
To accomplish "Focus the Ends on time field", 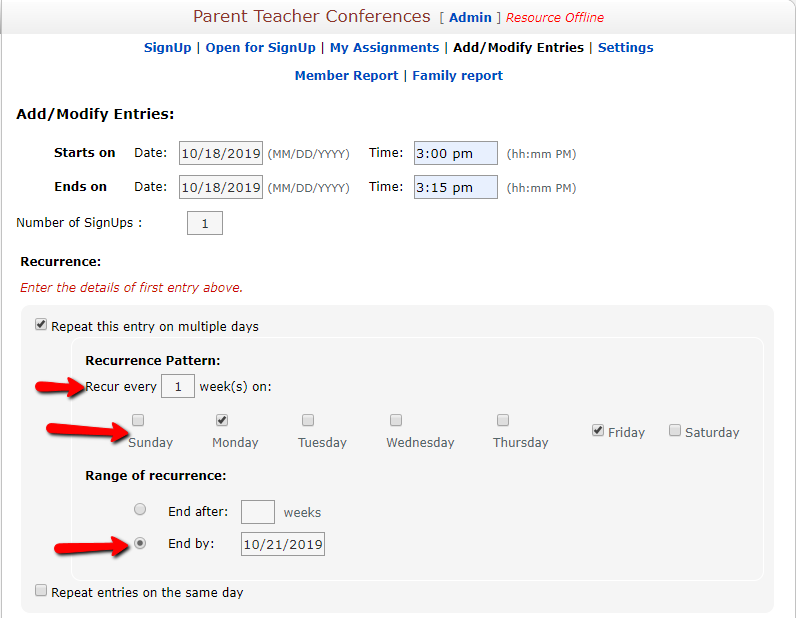I will coord(456,187).
